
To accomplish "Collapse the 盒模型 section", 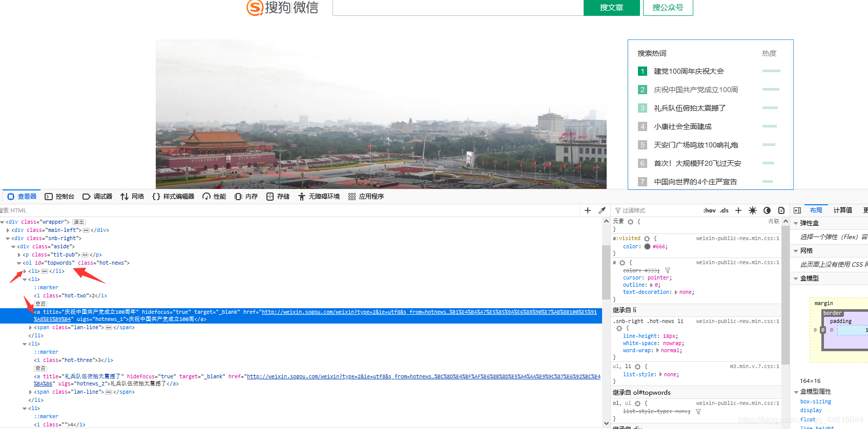I will [x=796, y=278].
